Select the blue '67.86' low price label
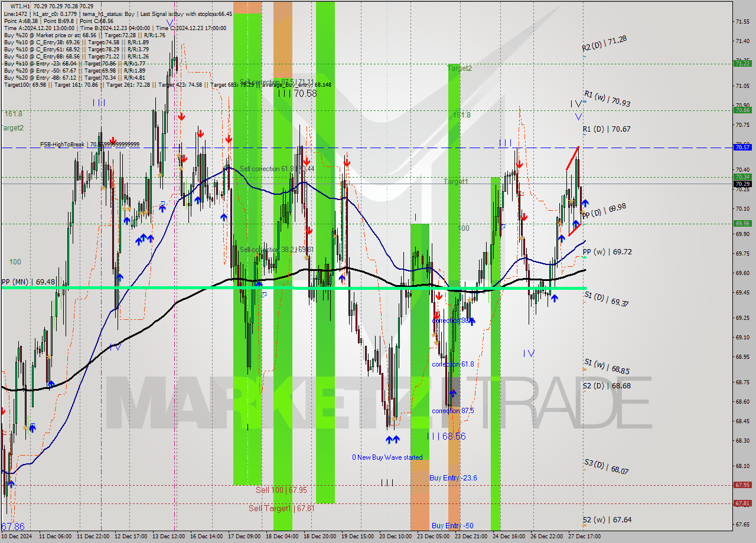The image size is (756, 543). pyautogui.click(x=13, y=526)
